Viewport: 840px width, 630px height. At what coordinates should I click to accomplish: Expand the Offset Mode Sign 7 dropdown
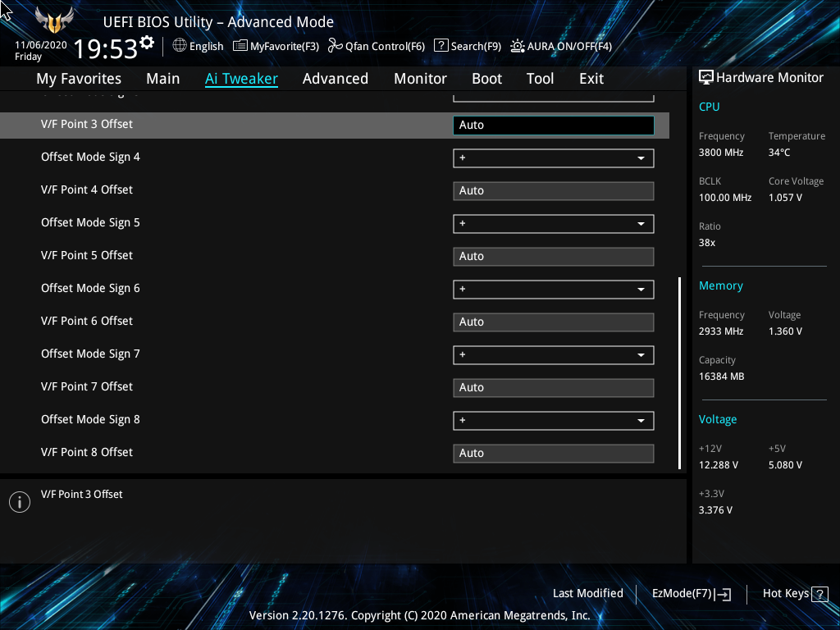pos(554,354)
